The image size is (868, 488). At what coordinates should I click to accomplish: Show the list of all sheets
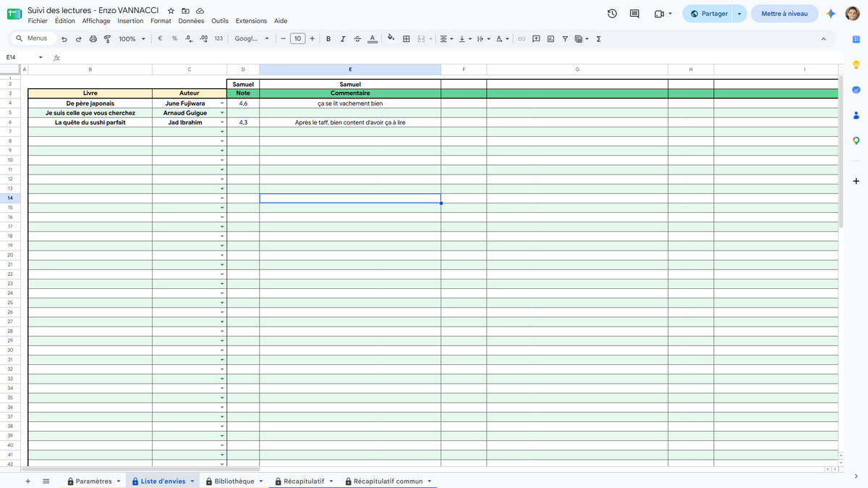(46, 481)
